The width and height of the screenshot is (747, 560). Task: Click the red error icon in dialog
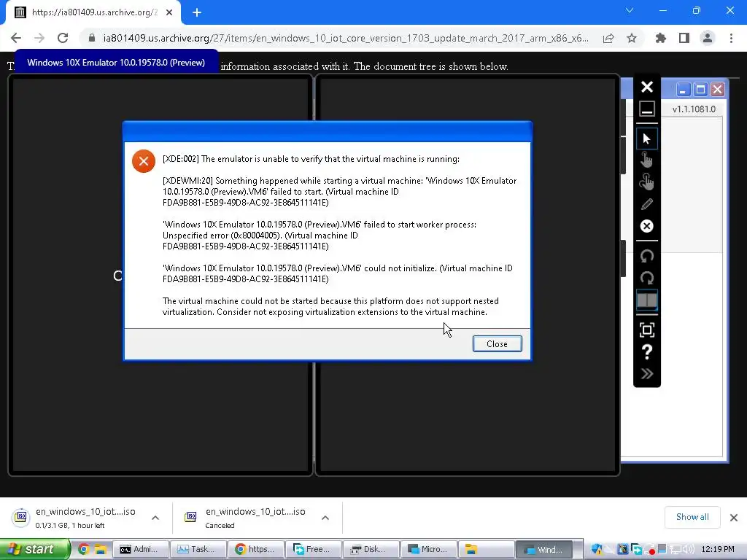pos(144,161)
